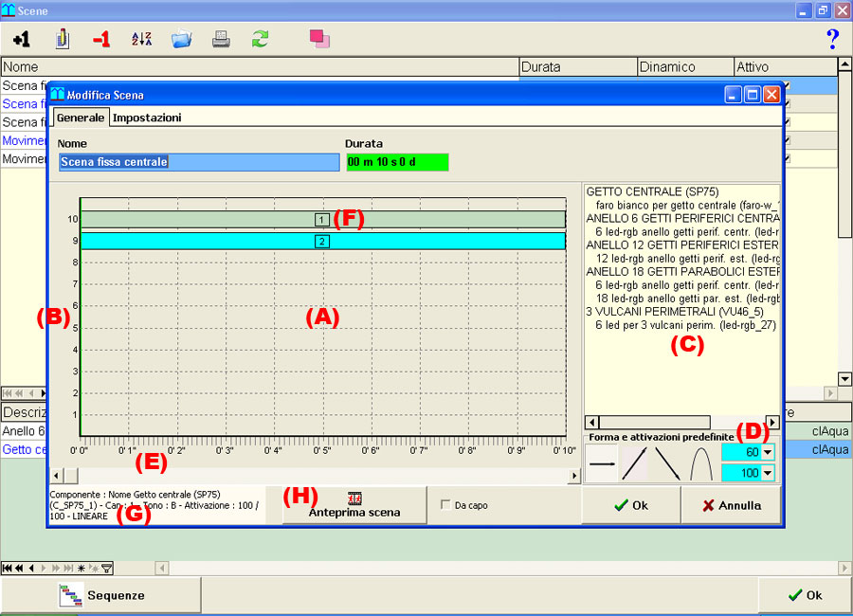Image resolution: width=853 pixels, height=616 pixels.
Task: Click the Durata column header in Scene window
Action: (578, 67)
